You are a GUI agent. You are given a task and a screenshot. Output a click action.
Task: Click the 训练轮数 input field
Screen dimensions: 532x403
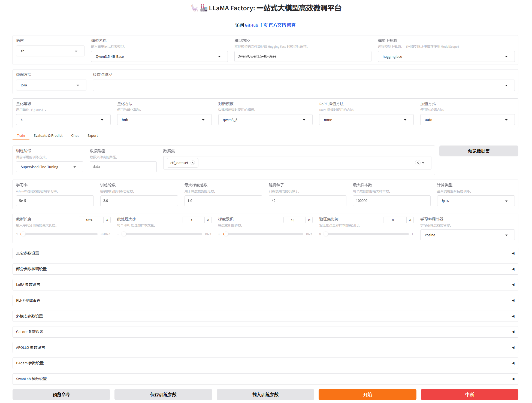[139, 201]
